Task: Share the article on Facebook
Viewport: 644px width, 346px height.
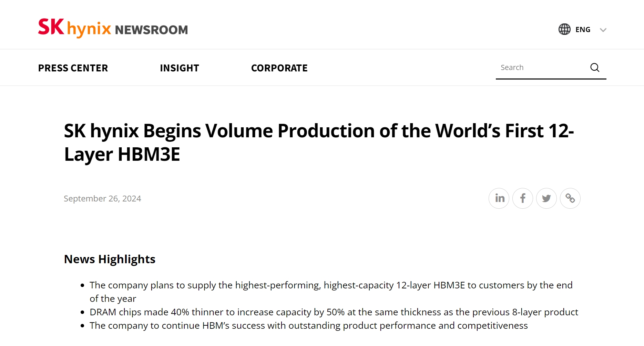Action: [x=523, y=198]
